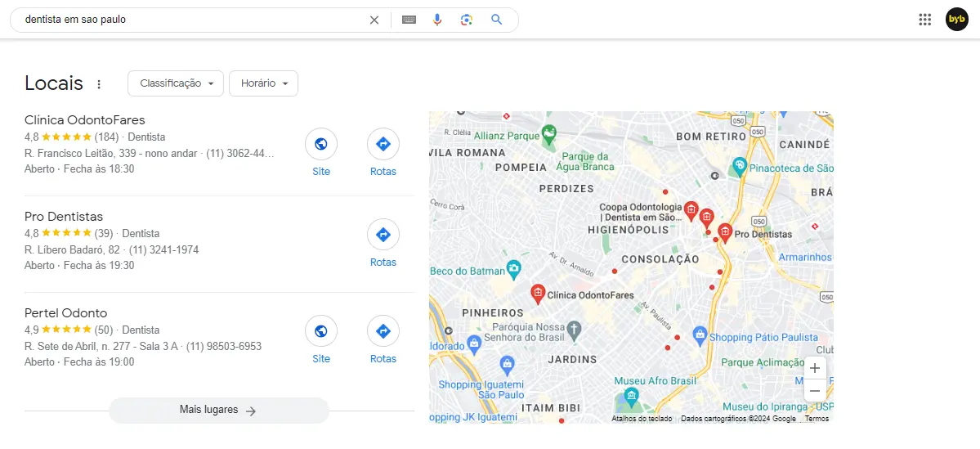This screenshot has width=980, height=449.
Task: Click Museu Afro Brasil marker
Action: tap(631, 396)
